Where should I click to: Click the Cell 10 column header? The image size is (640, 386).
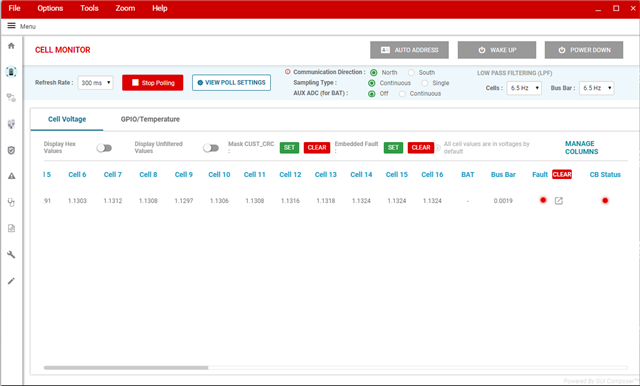[x=219, y=175]
